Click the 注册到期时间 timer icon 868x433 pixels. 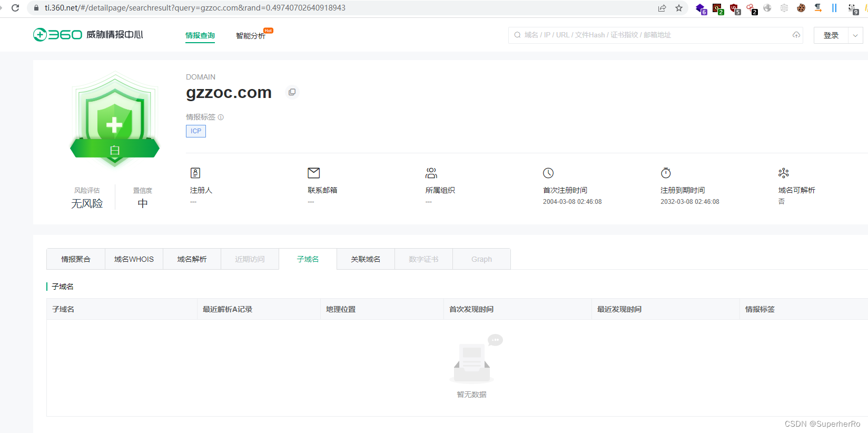click(x=666, y=173)
